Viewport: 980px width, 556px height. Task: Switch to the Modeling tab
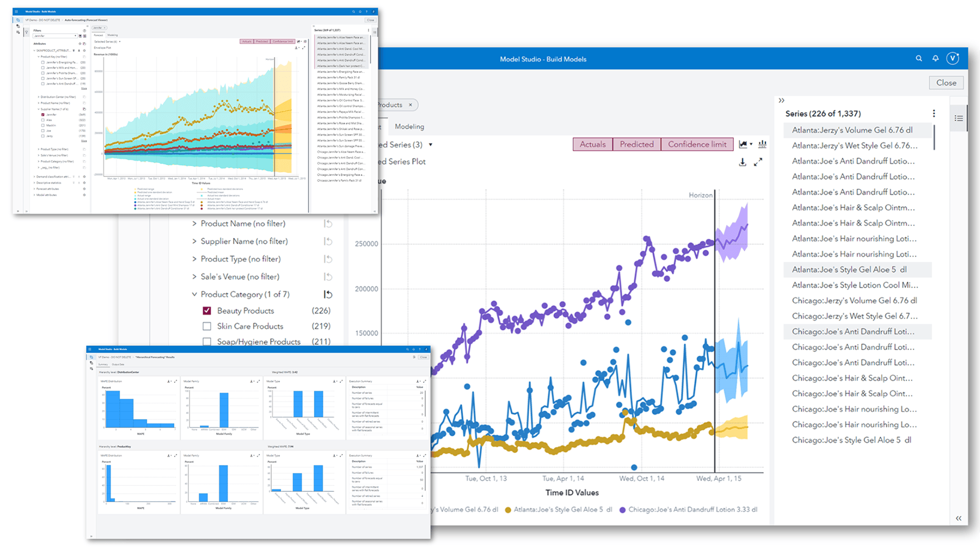point(409,126)
